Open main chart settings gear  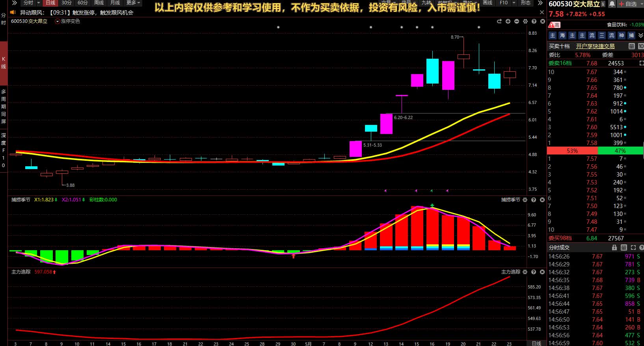pyautogui.click(x=525, y=21)
